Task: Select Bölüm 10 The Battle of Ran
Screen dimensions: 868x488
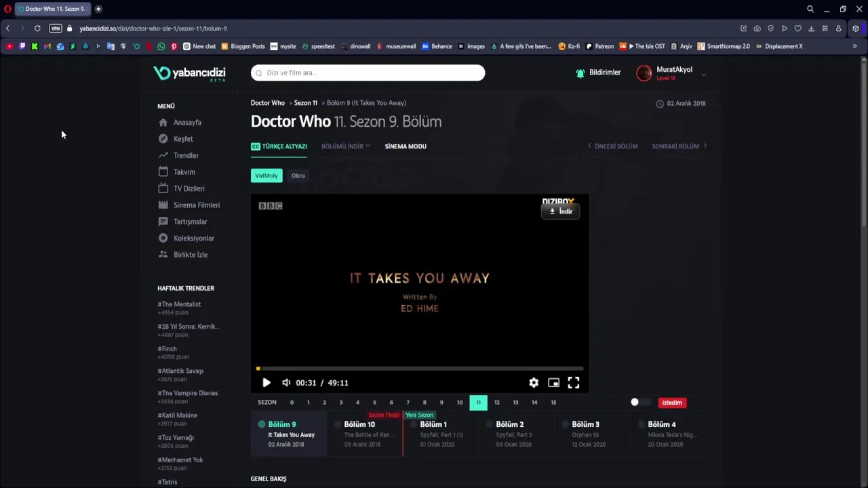Action: (x=365, y=434)
